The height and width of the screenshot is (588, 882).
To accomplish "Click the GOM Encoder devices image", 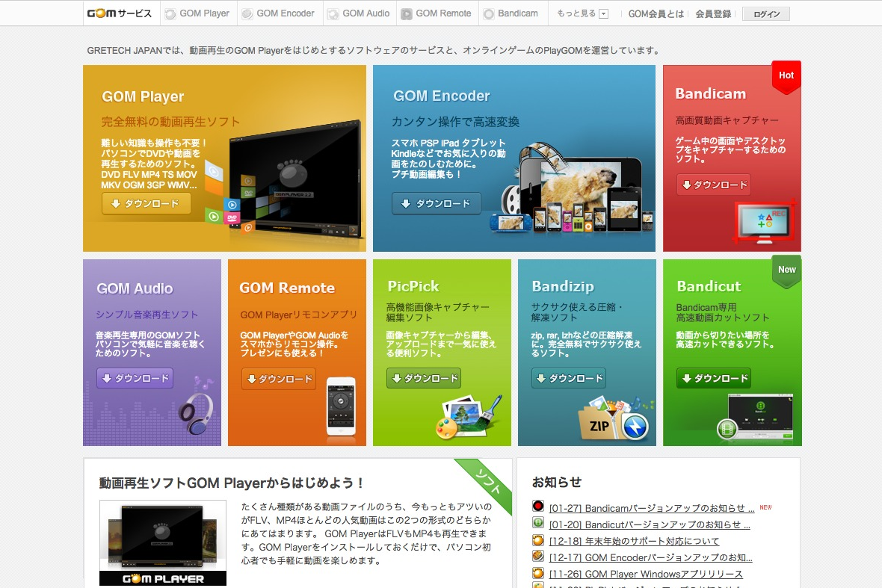I will tap(571, 188).
